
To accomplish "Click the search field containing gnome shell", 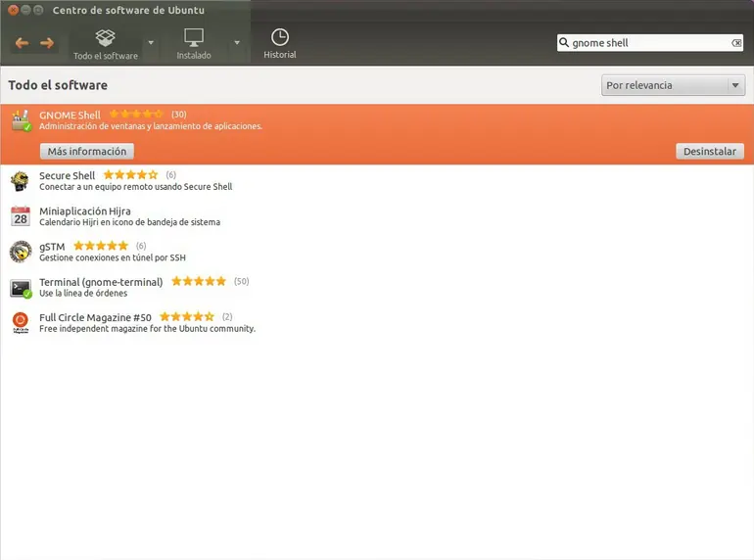I will click(649, 43).
